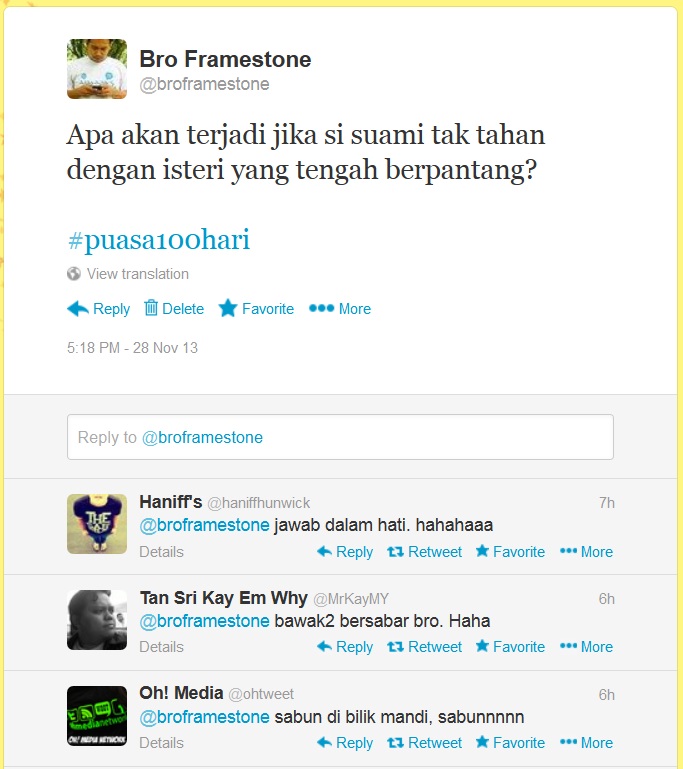Show Details of Oh! Media's tweet
Image resolution: width=683 pixels, height=769 pixels.
pos(161,743)
